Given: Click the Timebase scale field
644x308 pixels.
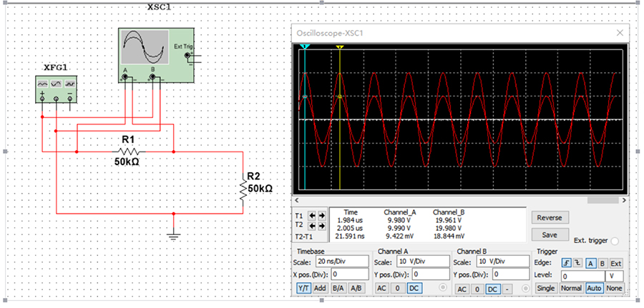Looking at the screenshot, I should click(342, 262).
